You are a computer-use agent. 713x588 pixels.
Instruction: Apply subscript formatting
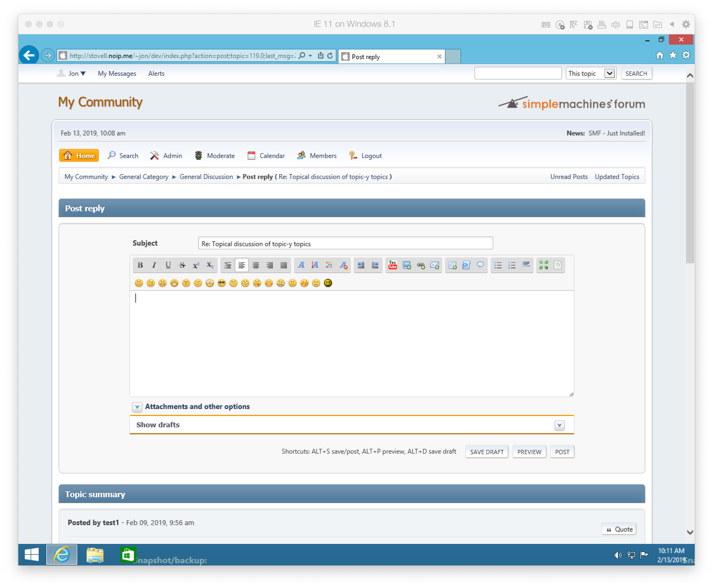(210, 265)
